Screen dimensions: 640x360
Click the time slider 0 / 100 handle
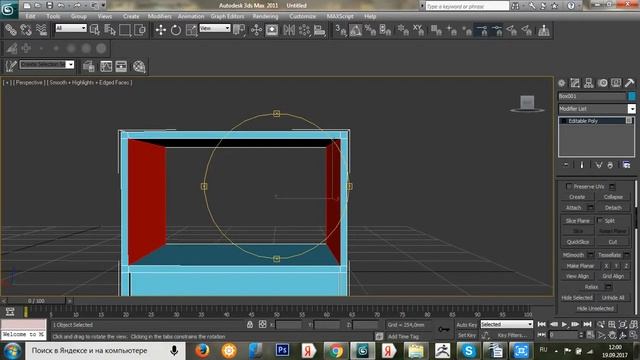(x=36, y=301)
